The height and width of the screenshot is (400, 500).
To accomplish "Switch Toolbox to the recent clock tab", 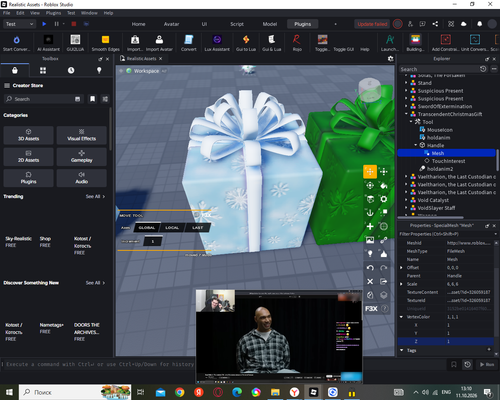I will [71, 70].
